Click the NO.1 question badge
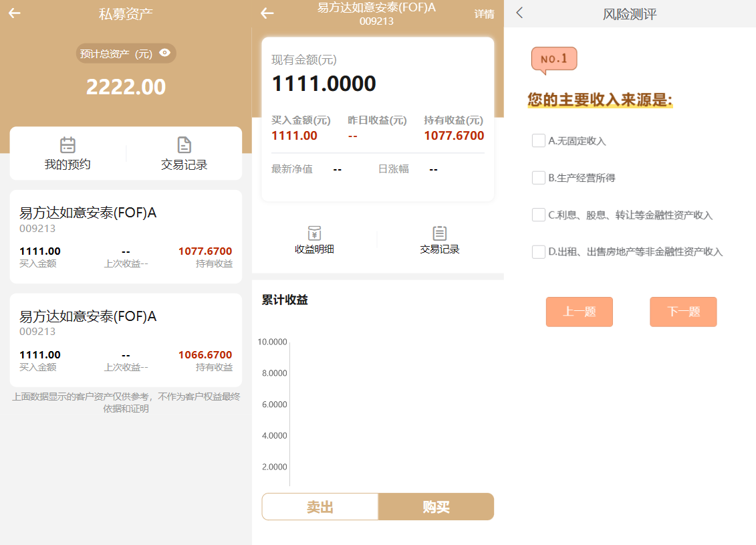Screen dimensions: 756x545 pos(553,60)
